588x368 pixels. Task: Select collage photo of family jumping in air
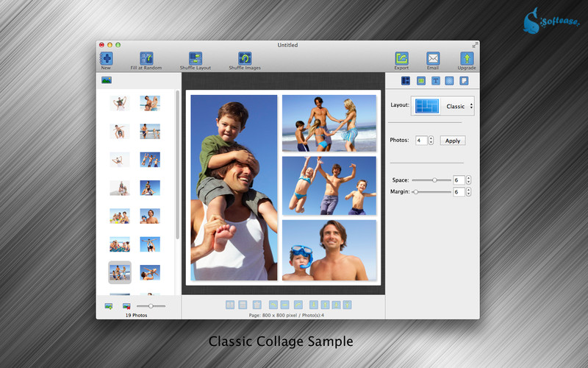(329, 185)
